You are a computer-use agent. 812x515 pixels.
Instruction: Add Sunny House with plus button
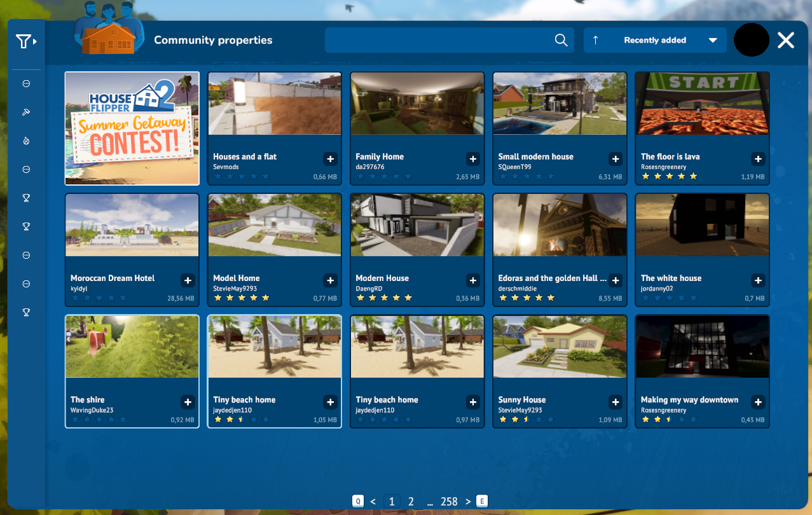[615, 402]
